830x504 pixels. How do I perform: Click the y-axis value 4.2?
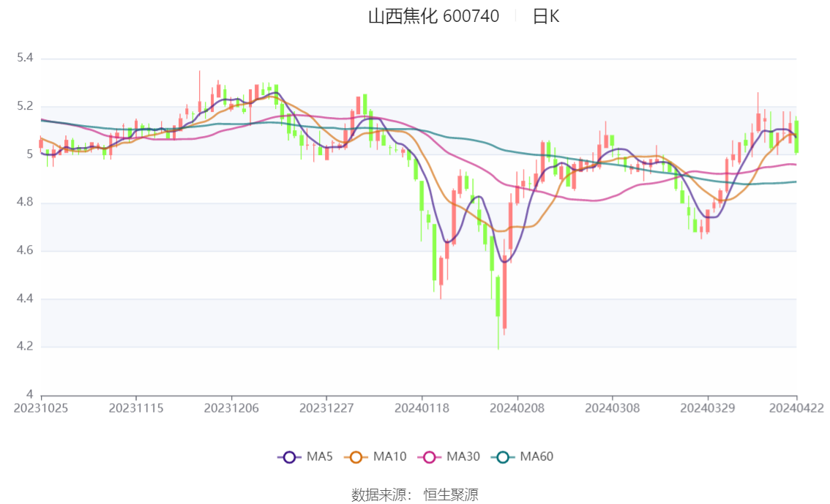click(25, 347)
